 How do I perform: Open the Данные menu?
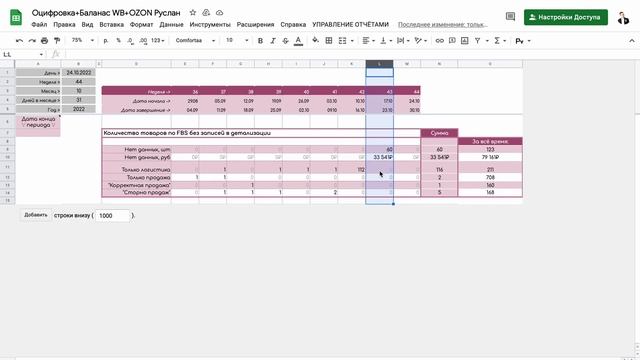[x=171, y=24]
